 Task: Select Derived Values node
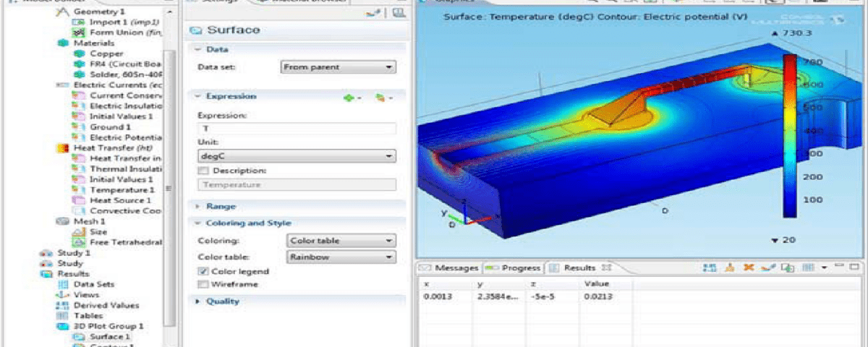[97, 305]
